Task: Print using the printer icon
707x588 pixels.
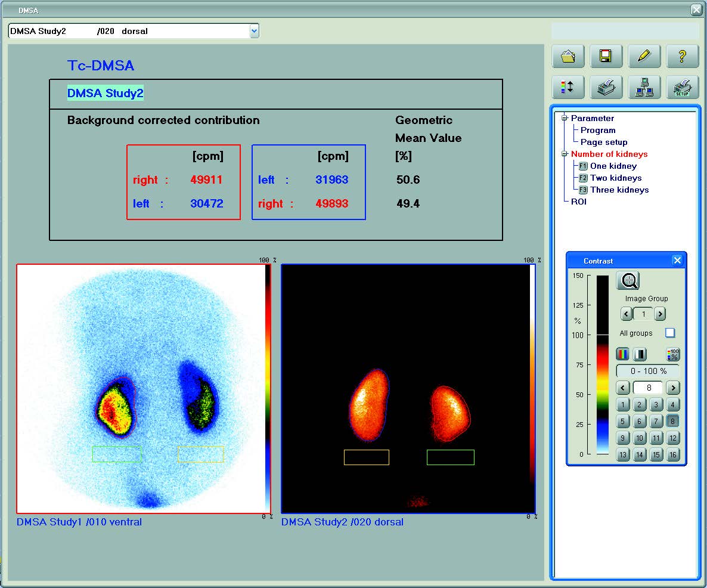Action: tap(606, 87)
